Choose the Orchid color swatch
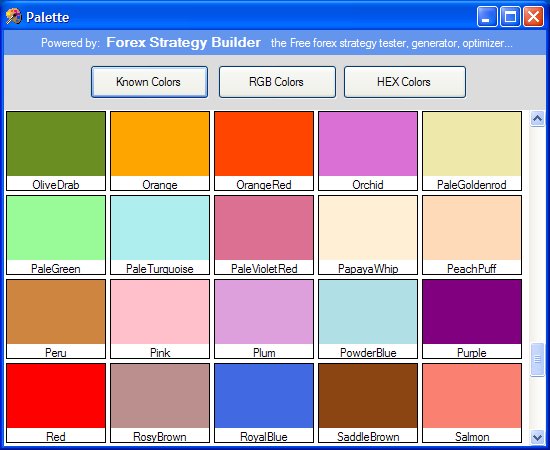The width and height of the screenshot is (550, 450). [368, 151]
